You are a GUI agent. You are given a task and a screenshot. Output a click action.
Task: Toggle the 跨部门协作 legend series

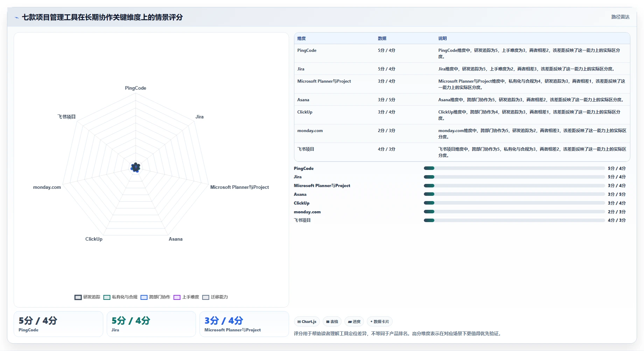tap(155, 297)
